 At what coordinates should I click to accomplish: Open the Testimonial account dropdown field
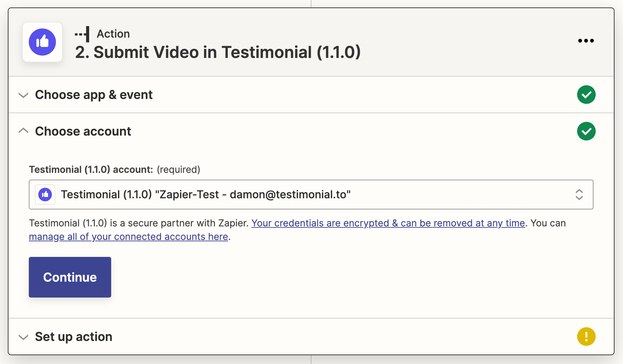(x=305, y=195)
